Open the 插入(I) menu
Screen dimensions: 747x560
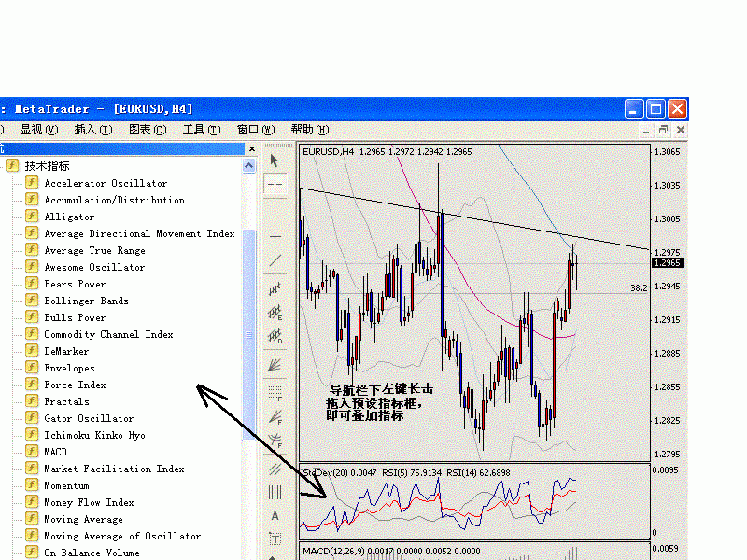click(93, 130)
